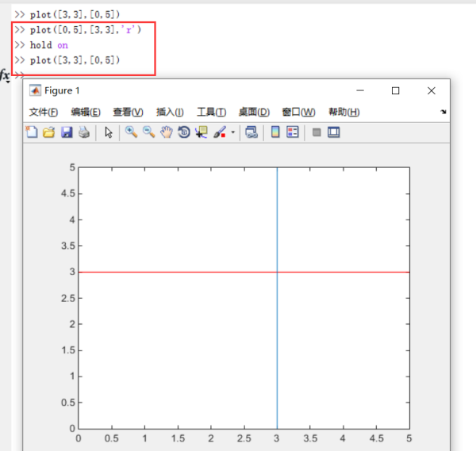
Task: Open the 窗口(W) menu
Action: click(x=299, y=112)
